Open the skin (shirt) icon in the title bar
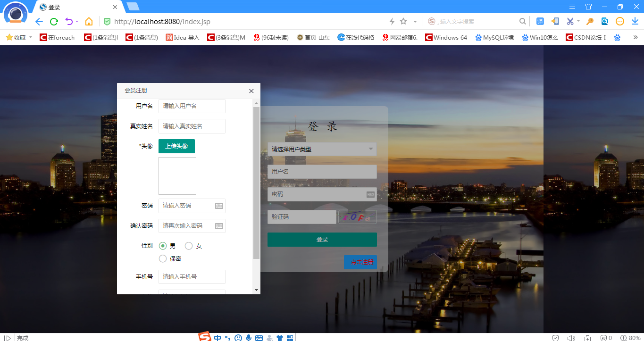This screenshot has height=341, width=644. click(588, 7)
